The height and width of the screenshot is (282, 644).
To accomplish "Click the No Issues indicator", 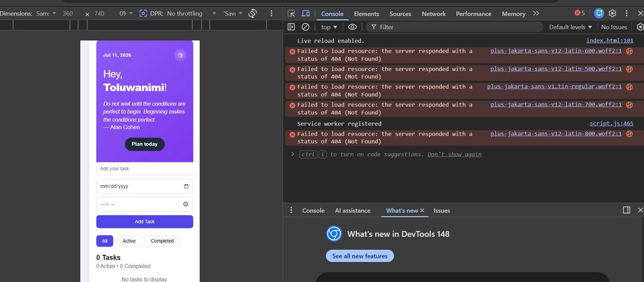I will tap(614, 27).
